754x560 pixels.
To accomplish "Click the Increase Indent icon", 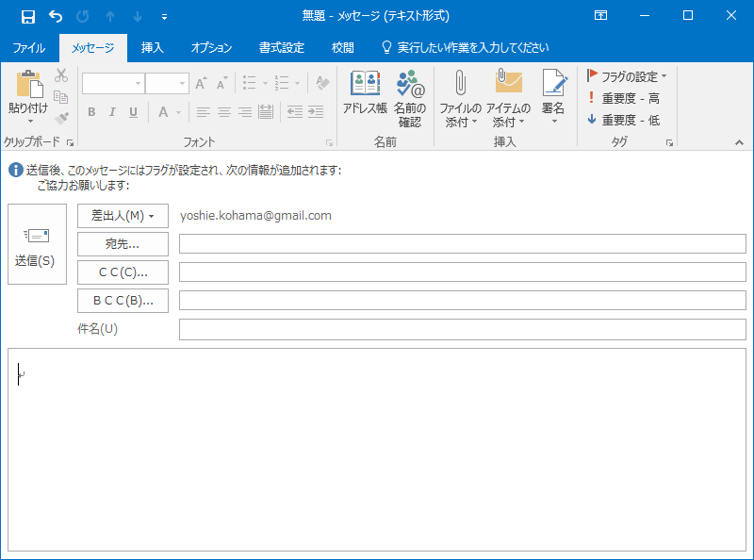I will coord(316,112).
